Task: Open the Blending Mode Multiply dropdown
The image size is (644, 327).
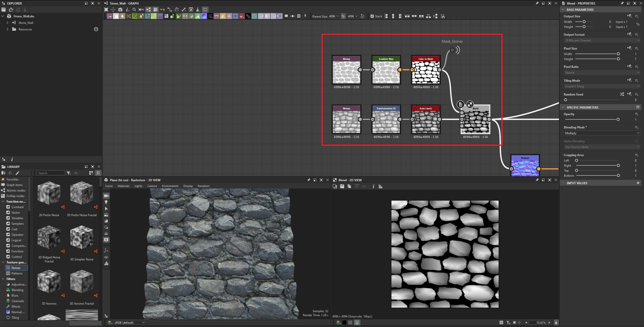Action: pyautogui.click(x=602, y=133)
